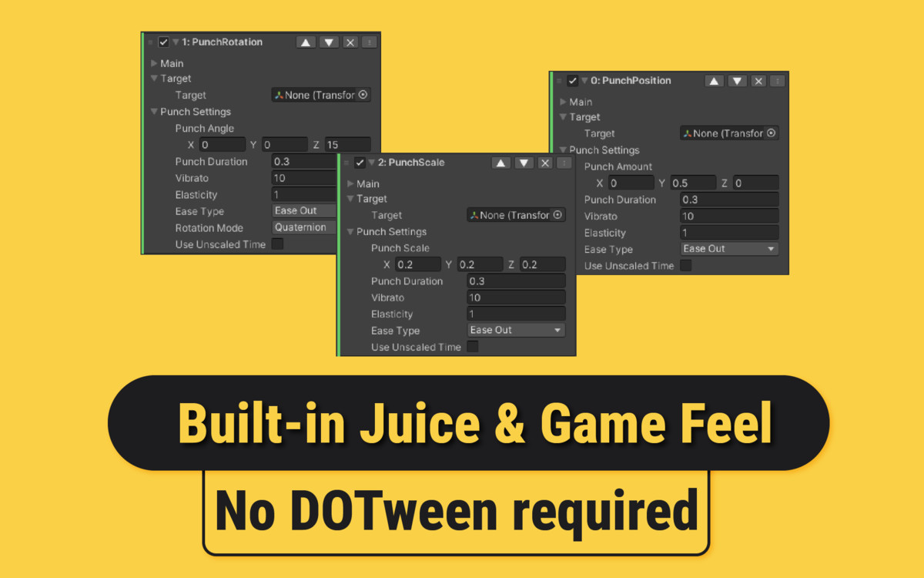
Task: Collapse Punch Settings in PunchRotation
Action: pyautogui.click(x=155, y=112)
